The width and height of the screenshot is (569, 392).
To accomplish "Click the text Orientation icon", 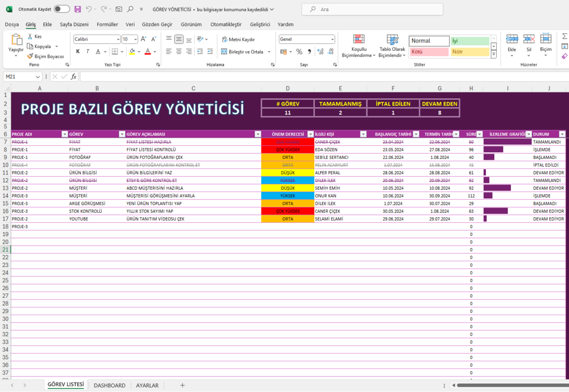I will tap(200, 39).
